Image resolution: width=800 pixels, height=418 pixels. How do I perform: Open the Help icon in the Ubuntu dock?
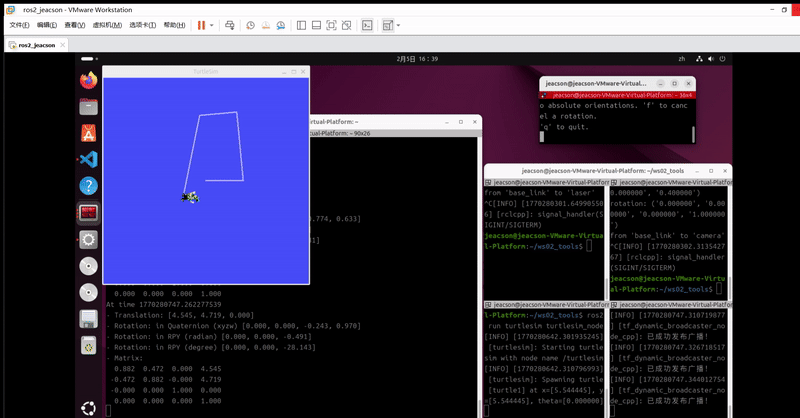coord(88,186)
